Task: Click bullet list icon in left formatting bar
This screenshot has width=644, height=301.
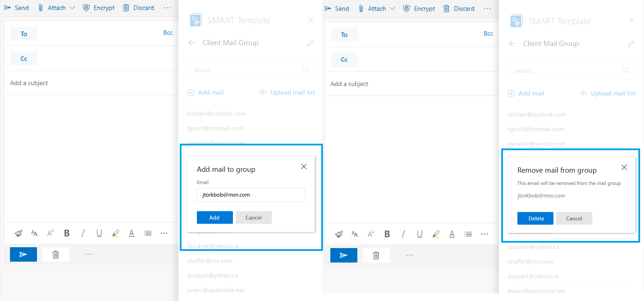Action: (x=148, y=233)
